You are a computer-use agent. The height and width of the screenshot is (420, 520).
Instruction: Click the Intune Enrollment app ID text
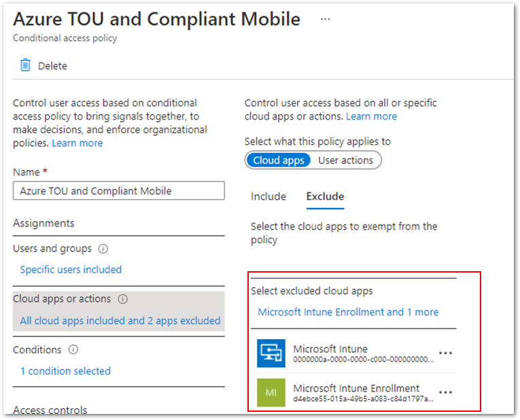[363, 399]
